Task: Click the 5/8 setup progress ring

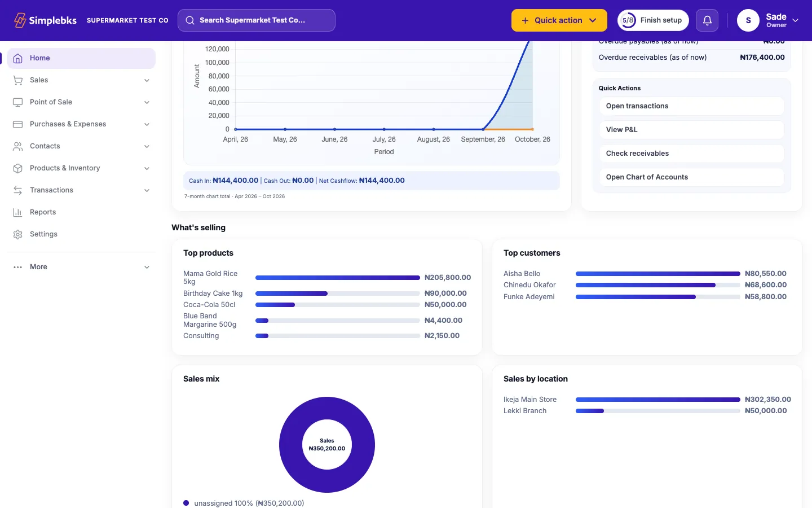Action: tap(628, 20)
